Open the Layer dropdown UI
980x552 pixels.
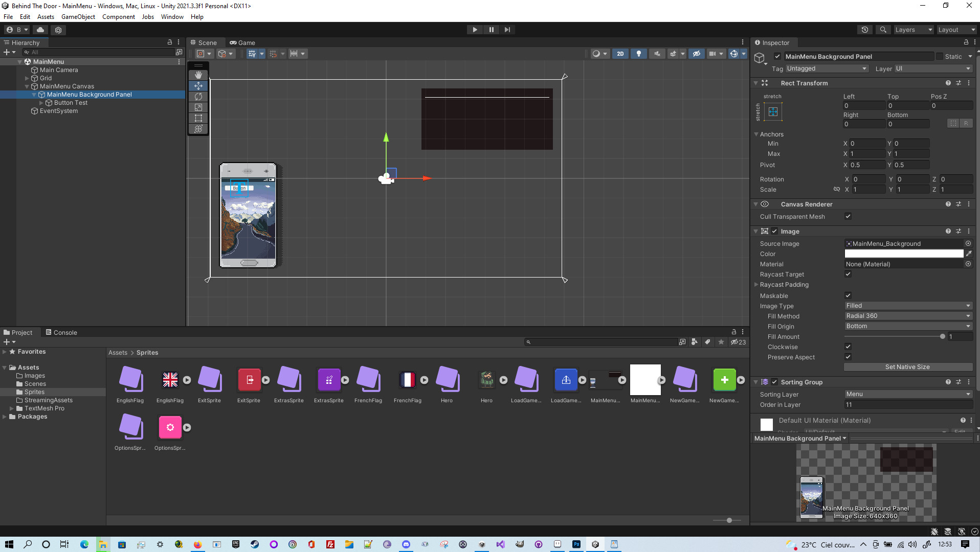click(933, 69)
